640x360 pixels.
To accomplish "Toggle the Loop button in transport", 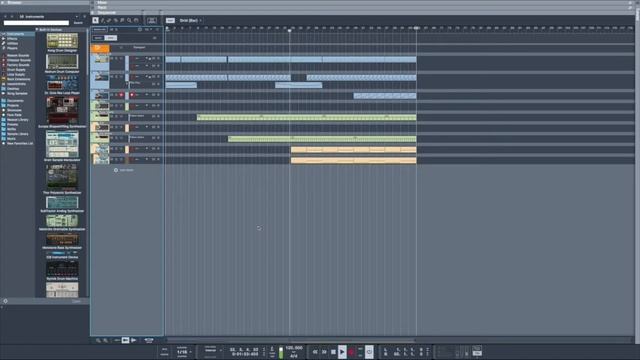I will pyautogui.click(x=369, y=352).
